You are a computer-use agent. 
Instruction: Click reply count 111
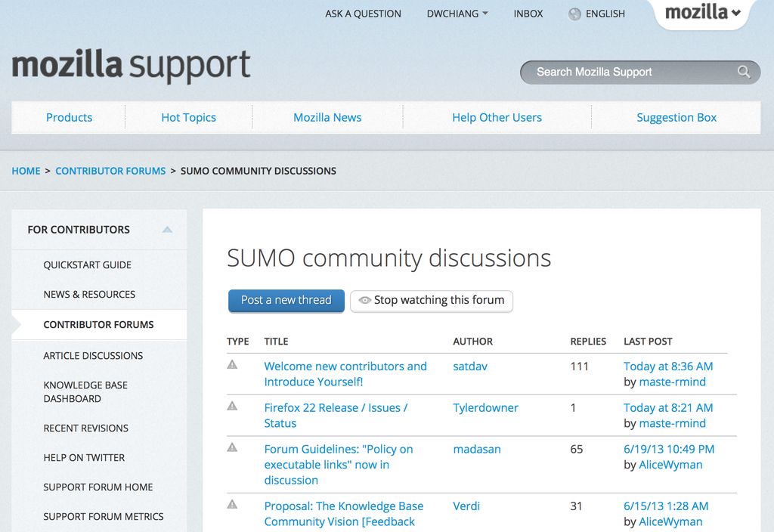[x=580, y=367]
